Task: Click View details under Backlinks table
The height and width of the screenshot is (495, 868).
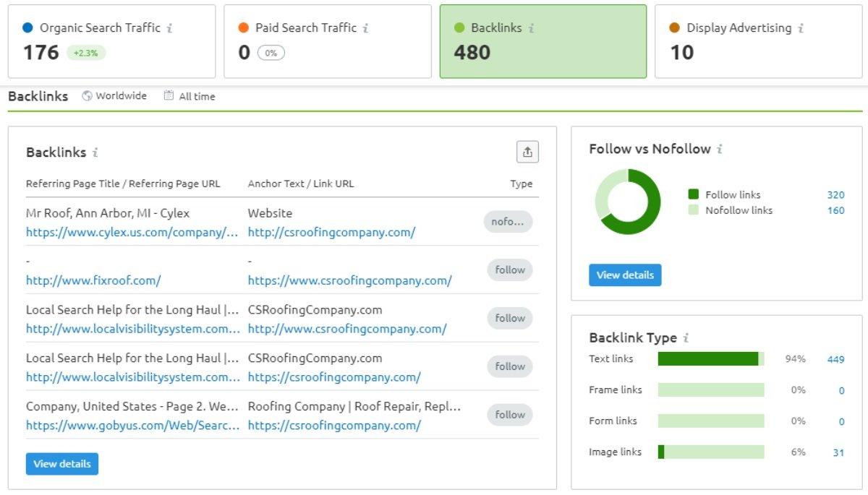Action: [x=62, y=464]
